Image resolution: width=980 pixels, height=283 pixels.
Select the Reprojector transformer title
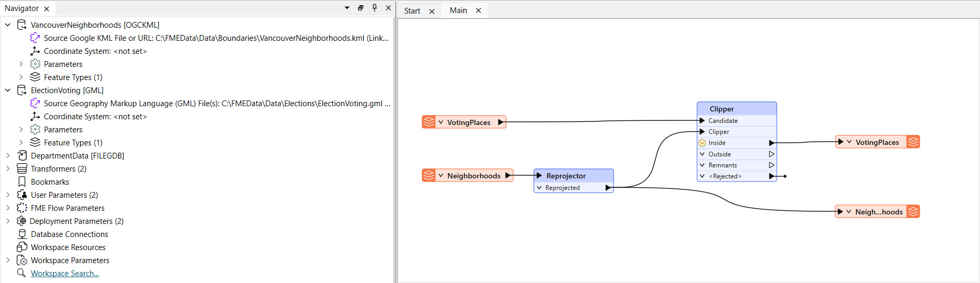pyautogui.click(x=566, y=176)
